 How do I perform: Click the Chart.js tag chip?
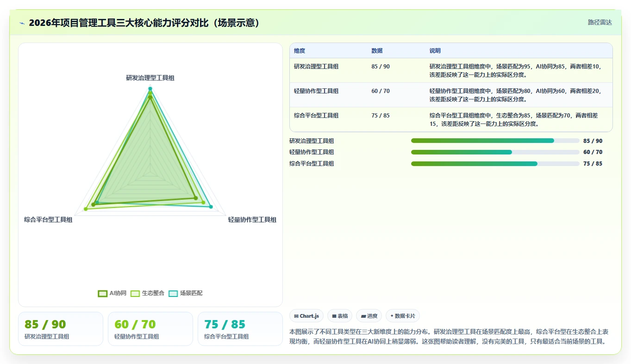306,316
